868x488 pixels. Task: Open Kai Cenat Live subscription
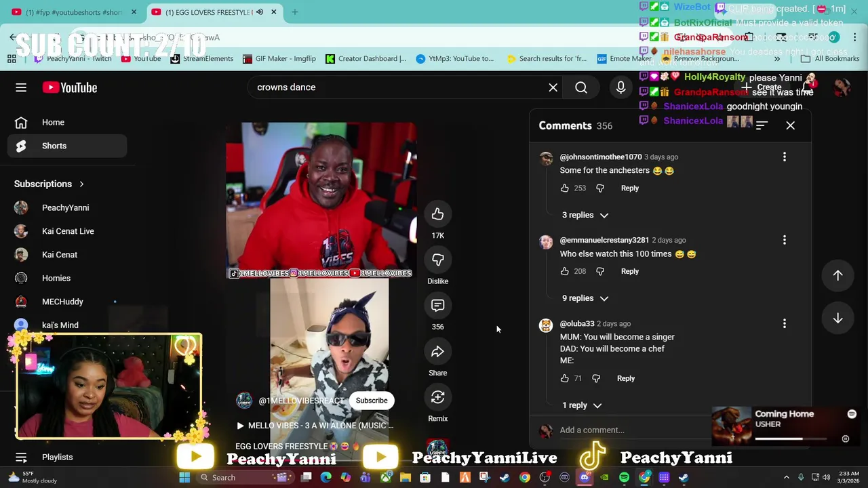click(x=66, y=231)
